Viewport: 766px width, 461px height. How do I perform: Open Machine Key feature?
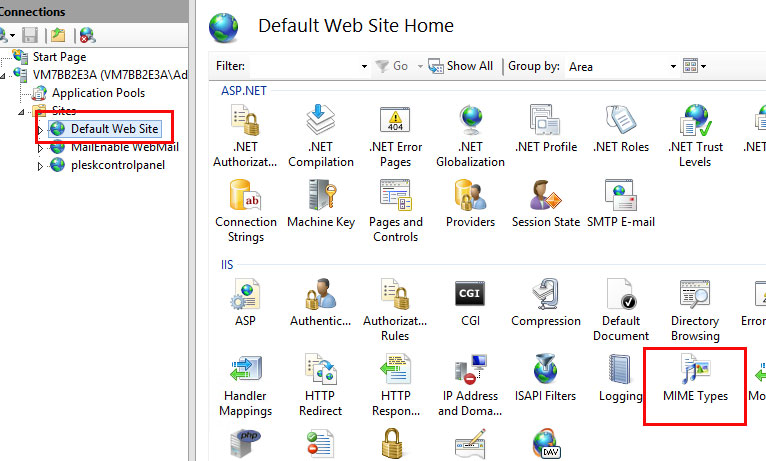321,204
